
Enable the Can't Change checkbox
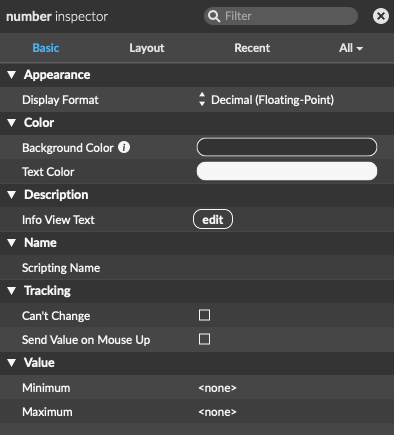(x=204, y=315)
